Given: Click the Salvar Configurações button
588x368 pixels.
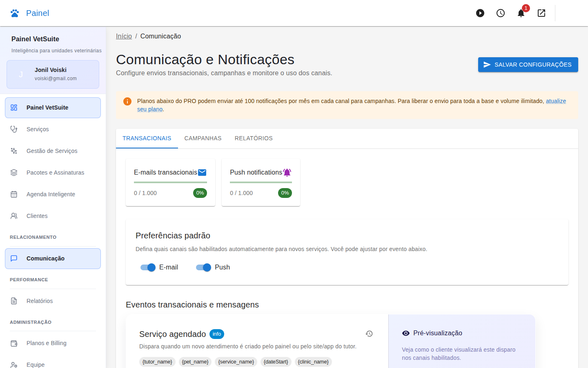Looking at the screenshot, I should (528, 65).
